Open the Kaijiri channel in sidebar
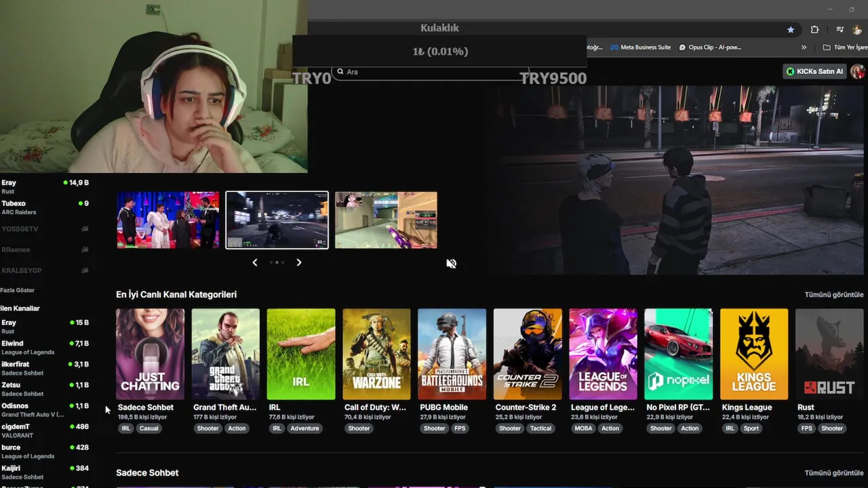This screenshot has width=868, height=488. tap(45, 472)
